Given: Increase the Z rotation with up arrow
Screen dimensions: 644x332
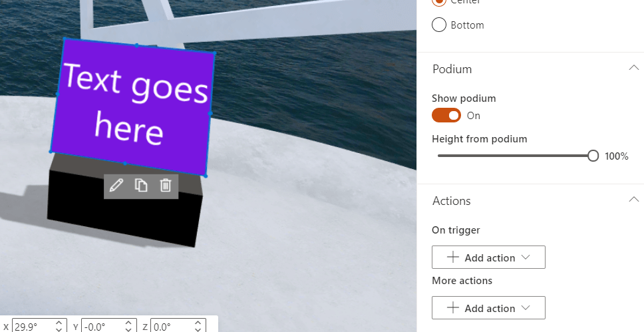Looking at the screenshot, I should (x=198, y=323).
